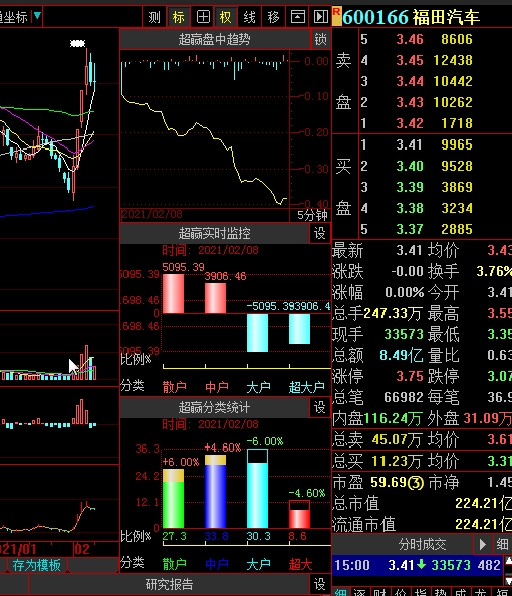Select the 细 bottom tab
The image size is (512, 596).
341,592
